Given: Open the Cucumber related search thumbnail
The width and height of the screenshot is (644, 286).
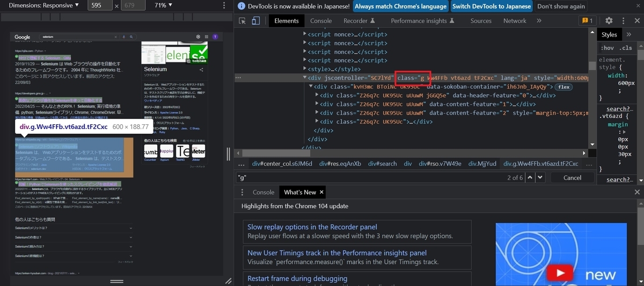Looking at the screenshot, I should 150,152.
